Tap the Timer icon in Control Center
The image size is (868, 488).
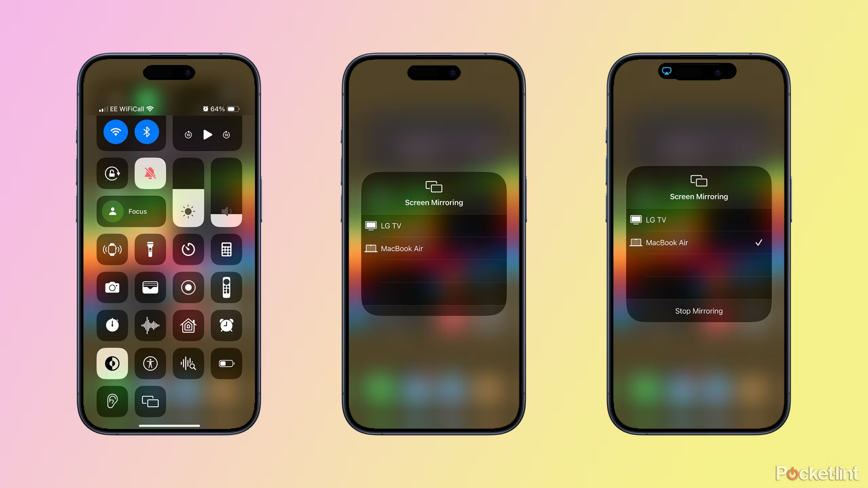189,249
